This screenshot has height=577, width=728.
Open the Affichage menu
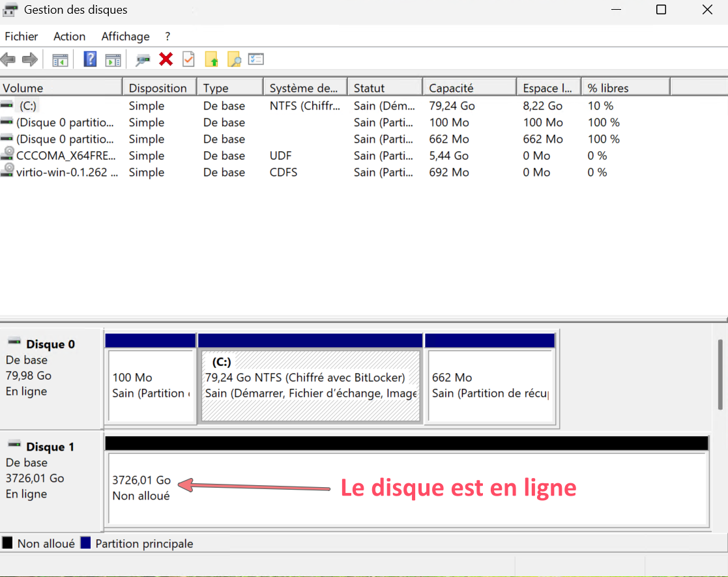pos(125,36)
